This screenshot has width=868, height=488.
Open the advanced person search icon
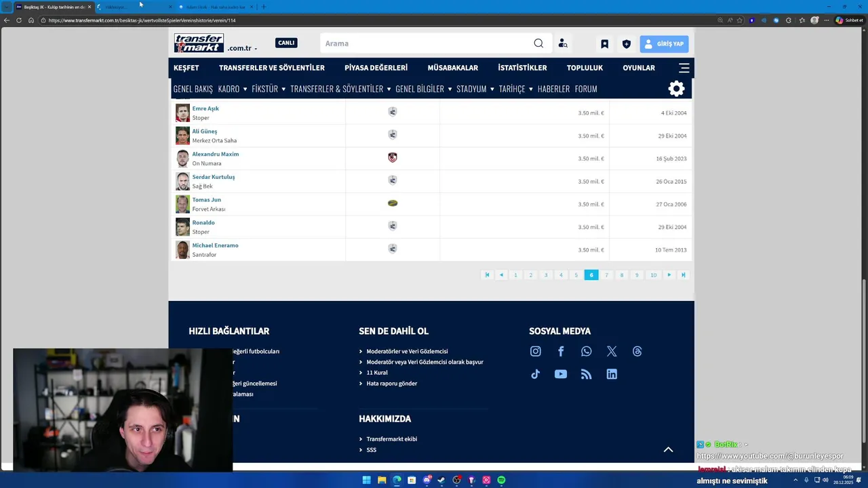pyautogui.click(x=563, y=43)
